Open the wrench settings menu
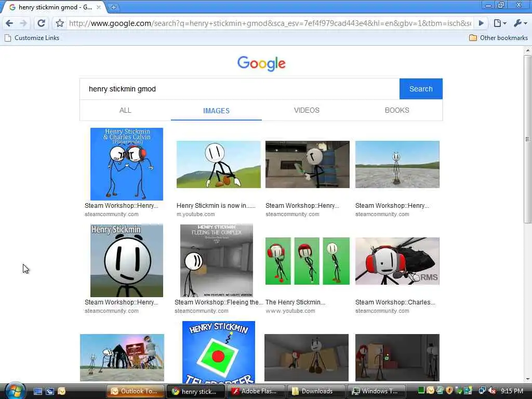The height and width of the screenshot is (399, 532). 520,23
